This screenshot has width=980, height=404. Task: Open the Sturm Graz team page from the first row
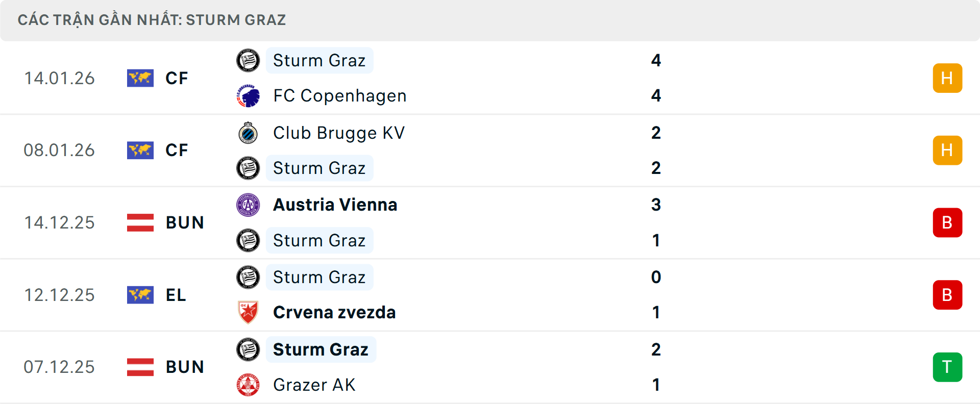tap(320, 60)
